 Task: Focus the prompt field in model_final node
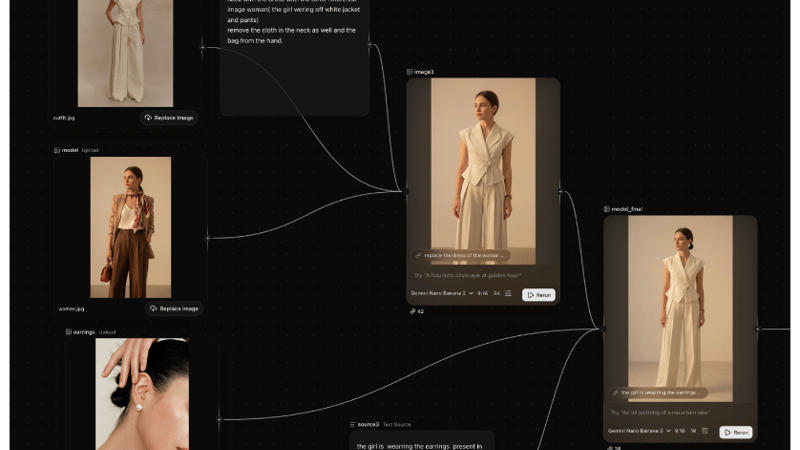point(680,413)
